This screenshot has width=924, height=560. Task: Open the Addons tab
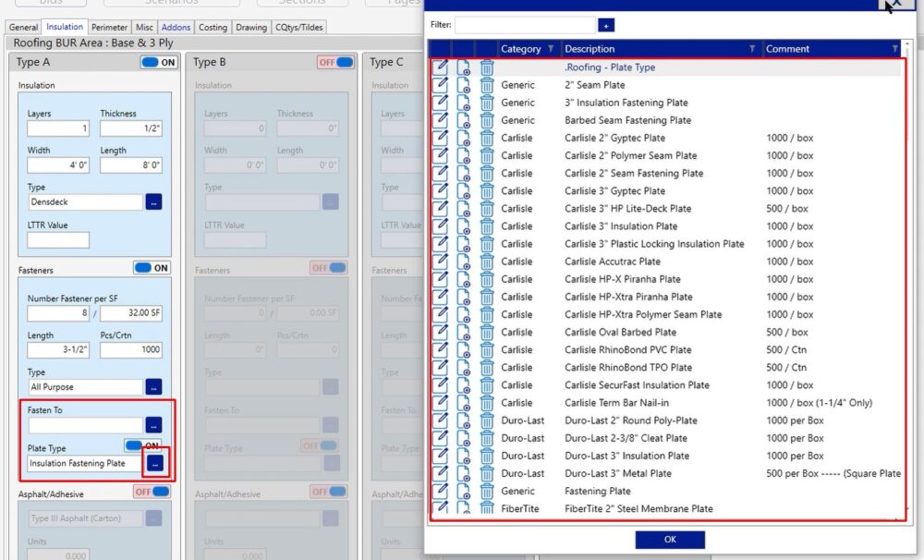[x=176, y=27]
